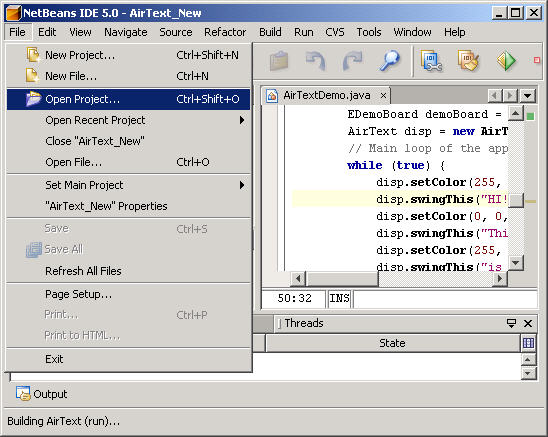
Task: Click editor vertical scrollbar up arrow
Action: tap(515, 113)
